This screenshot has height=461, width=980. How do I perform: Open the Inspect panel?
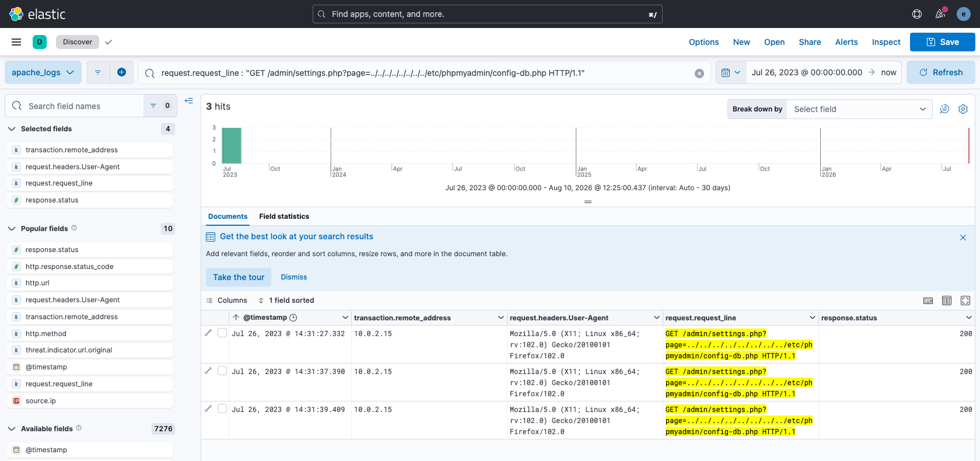(886, 42)
